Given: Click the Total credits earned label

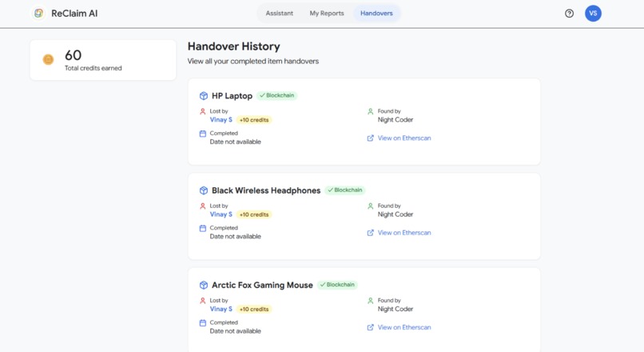Looking at the screenshot, I should click(93, 68).
